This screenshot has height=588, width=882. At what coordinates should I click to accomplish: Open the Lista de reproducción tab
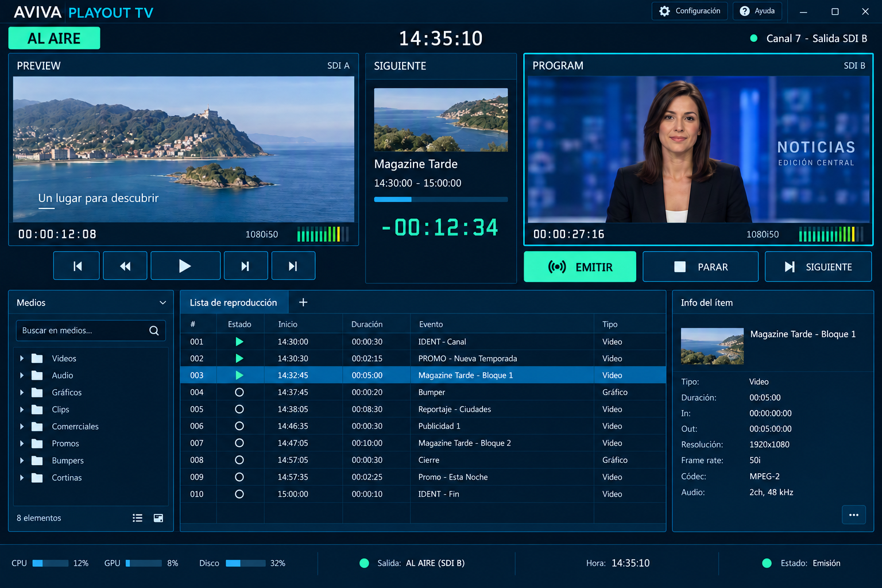point(233,303)
